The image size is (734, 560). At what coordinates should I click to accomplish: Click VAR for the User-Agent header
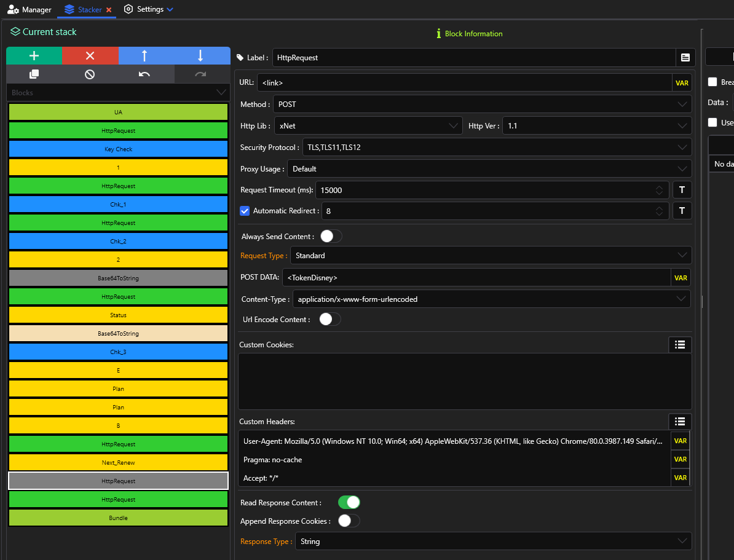click(680, 441)
